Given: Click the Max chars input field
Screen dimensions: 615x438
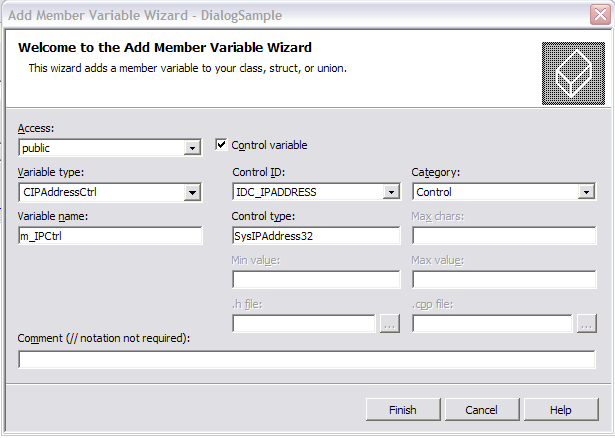Looking at the screenshot, I should (x=504, y=236).
